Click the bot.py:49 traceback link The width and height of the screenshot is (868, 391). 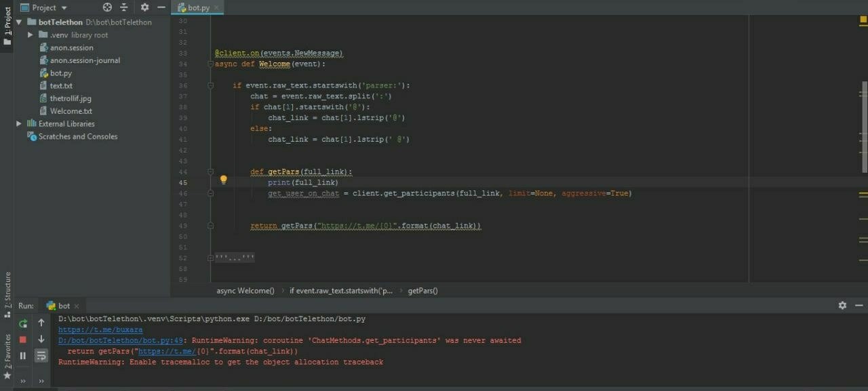pyautogui.click(x=121, y=341)
